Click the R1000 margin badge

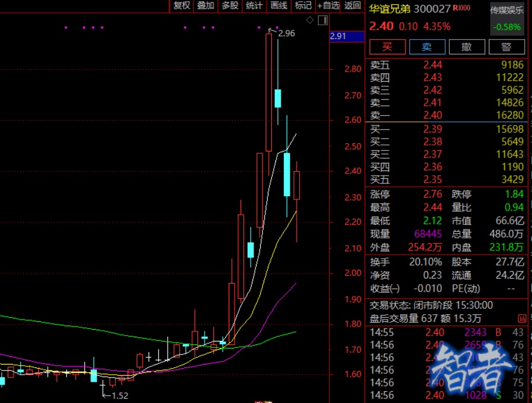[x=462, y=8]
